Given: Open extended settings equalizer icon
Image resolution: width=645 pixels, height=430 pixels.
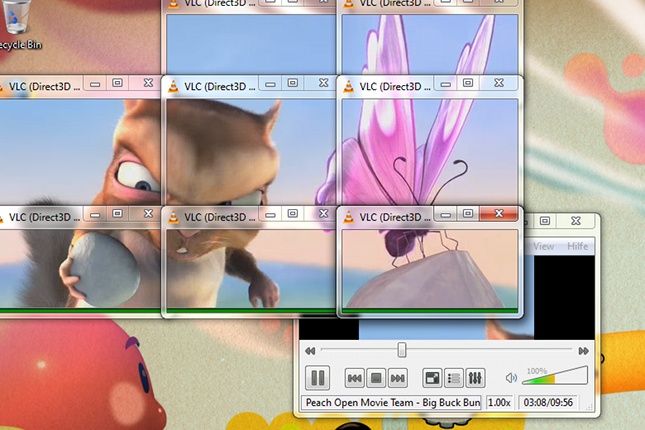Looking at the screenshot, I should 475,378.
